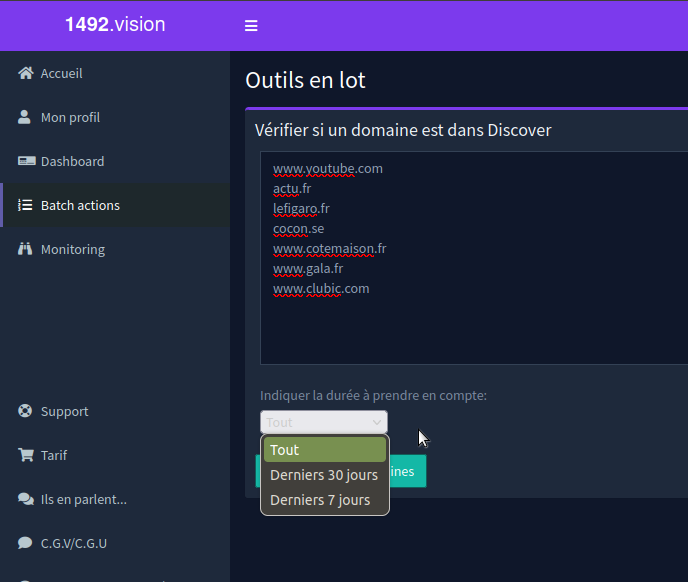
Task: Click the 1492.vision logo link
Action: (115, 25)
